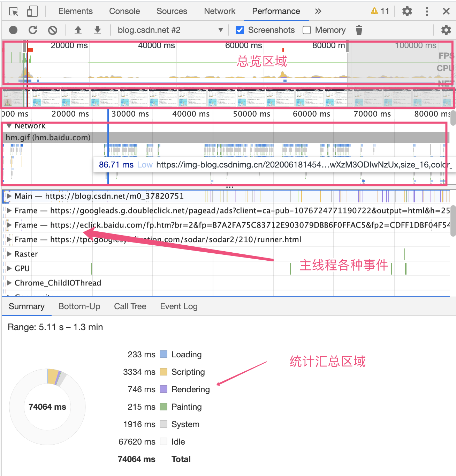
Task: Switch to the Call Tree tab
Action: pos(130,306)
